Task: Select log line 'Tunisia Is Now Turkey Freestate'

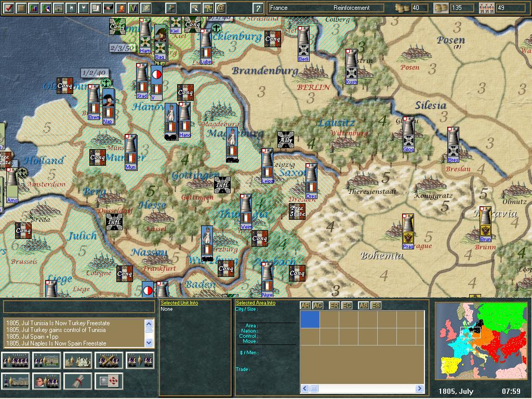Action: (x=58, y=323)
